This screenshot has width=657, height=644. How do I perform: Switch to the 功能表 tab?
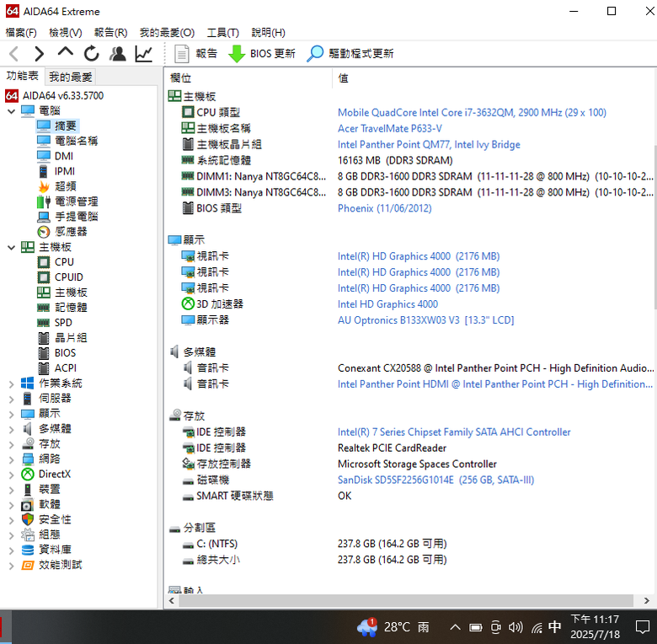(22, 76)
